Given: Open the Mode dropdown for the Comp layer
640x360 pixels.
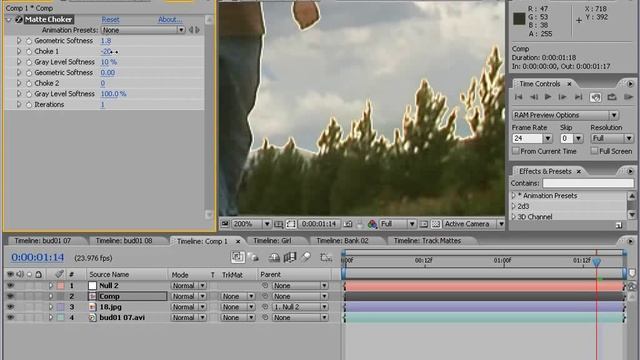Looking at the screenshot, I should click(x=189, y=296).
